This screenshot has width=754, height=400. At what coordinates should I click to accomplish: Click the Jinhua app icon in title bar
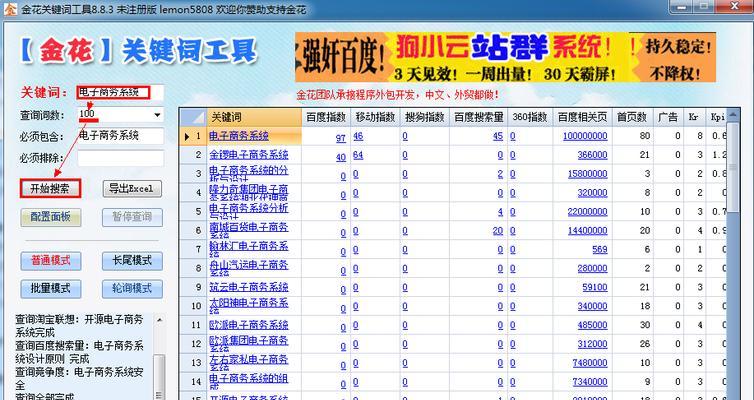point(9,9)
